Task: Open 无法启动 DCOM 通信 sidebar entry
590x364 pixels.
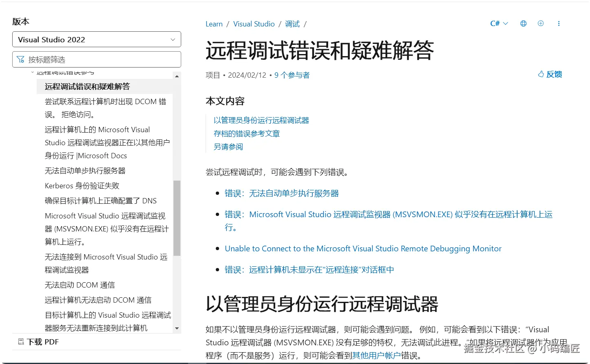Action: [x=80, y=285]
